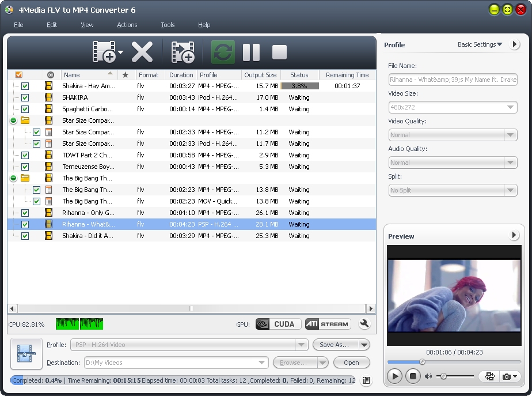Sort by the Duration column header
The width and height of the screenshot is (532, 396).
(181, 75)
